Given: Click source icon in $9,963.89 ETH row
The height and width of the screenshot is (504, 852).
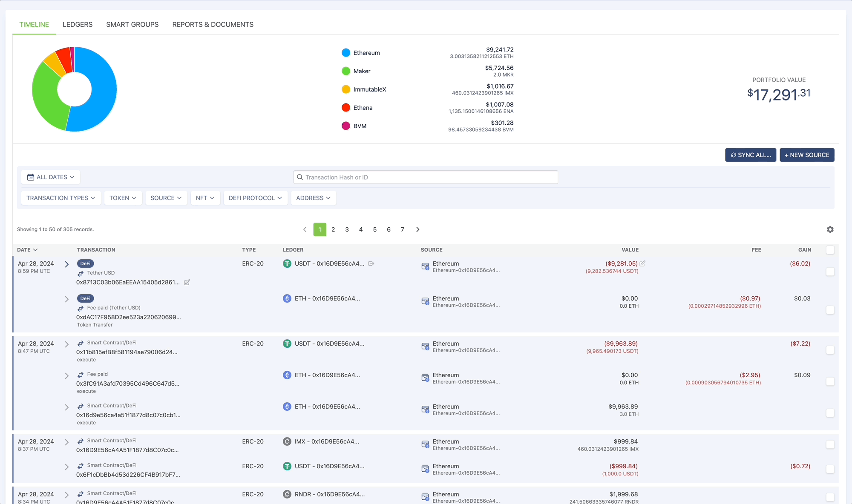Looking at the screenshot, I should pyautogui.click(x=425, y=409).
